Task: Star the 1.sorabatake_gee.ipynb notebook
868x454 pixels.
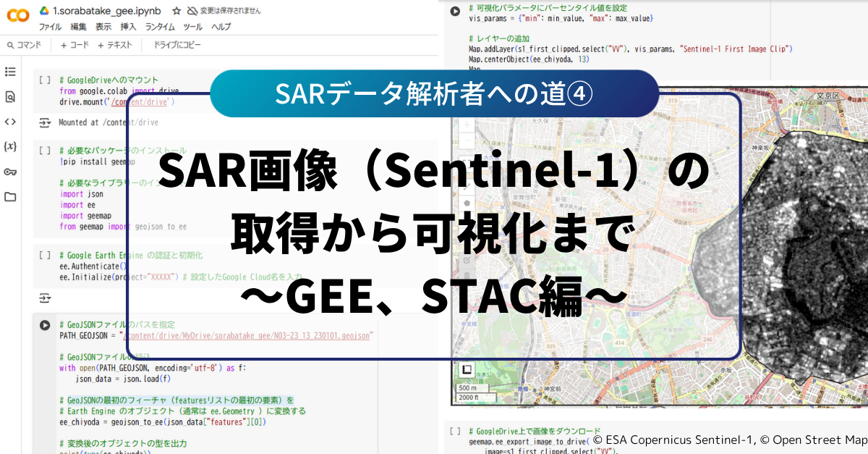Action: tap(176, 11)
